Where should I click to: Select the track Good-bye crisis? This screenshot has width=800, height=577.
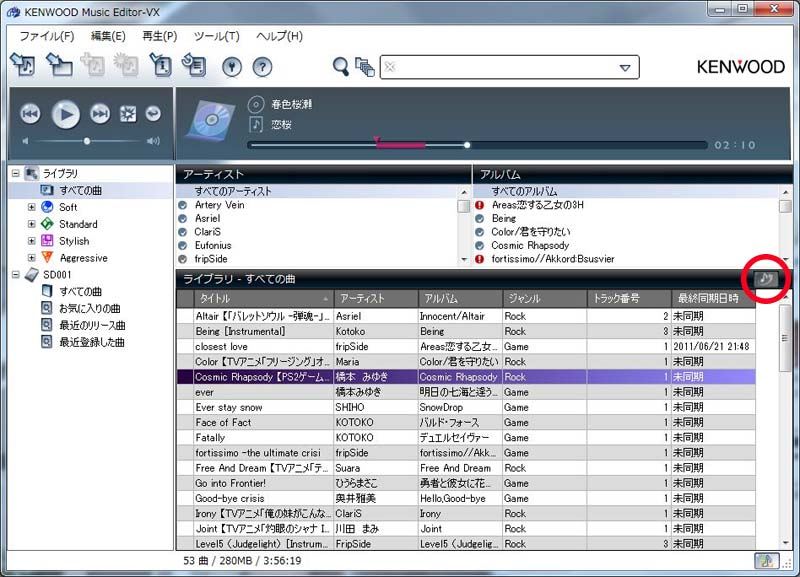466,498
